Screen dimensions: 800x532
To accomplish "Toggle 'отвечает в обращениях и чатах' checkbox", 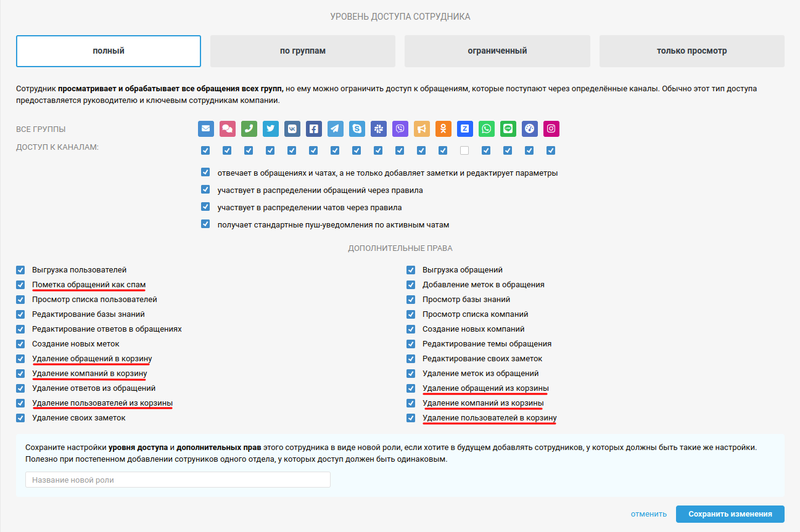I will click(205, 173).
